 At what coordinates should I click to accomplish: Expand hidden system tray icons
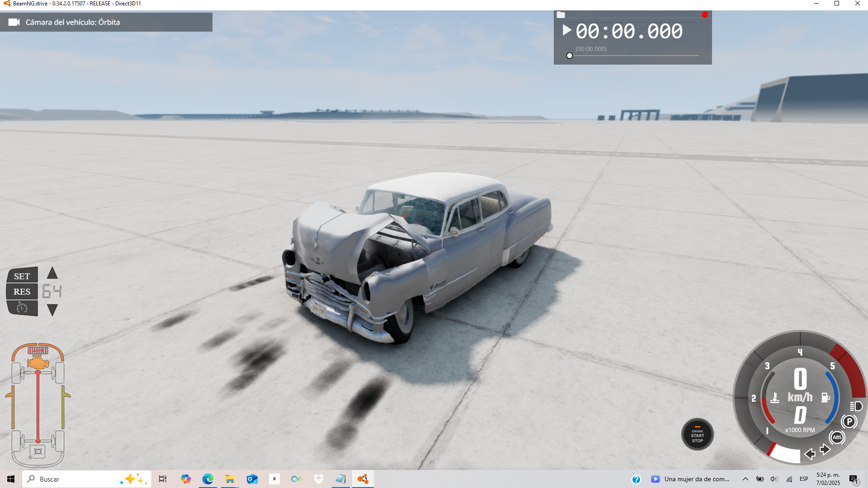click(745, 479)
